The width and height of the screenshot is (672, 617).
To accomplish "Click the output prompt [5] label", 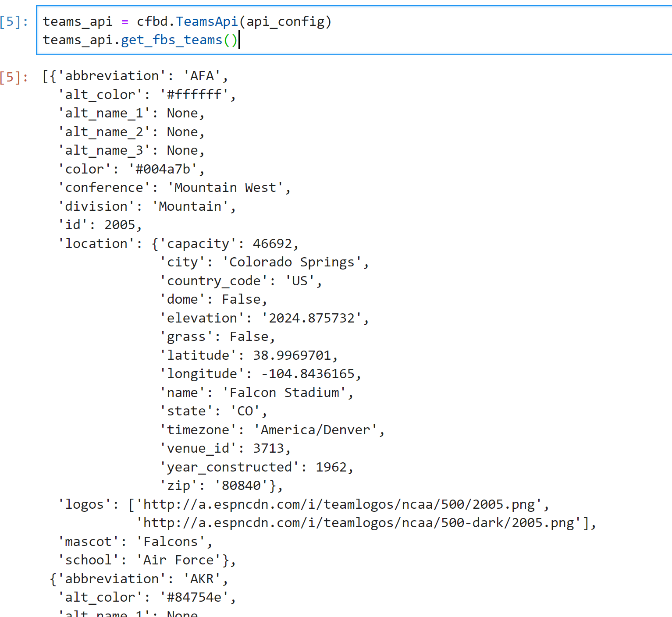I will [14, 77].
